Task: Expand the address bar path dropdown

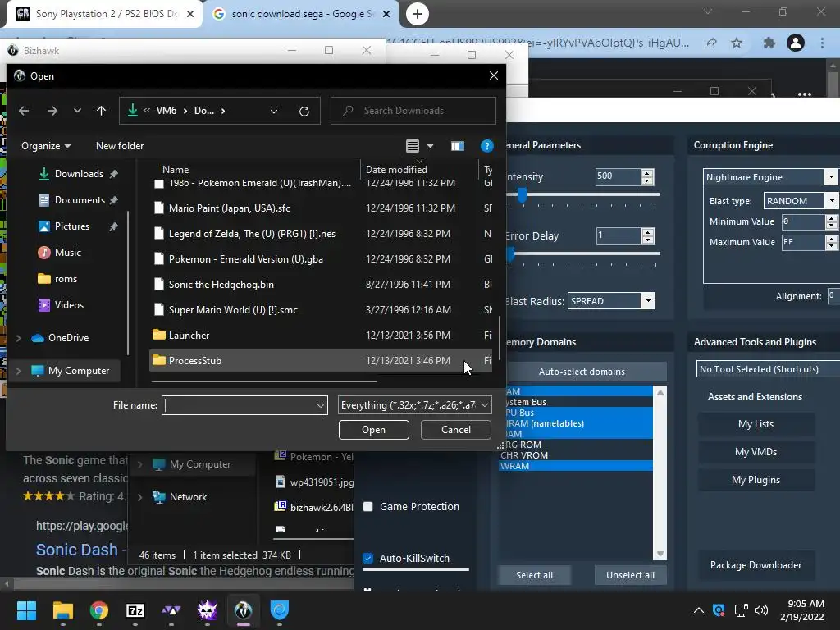Action: click(274, 111)
